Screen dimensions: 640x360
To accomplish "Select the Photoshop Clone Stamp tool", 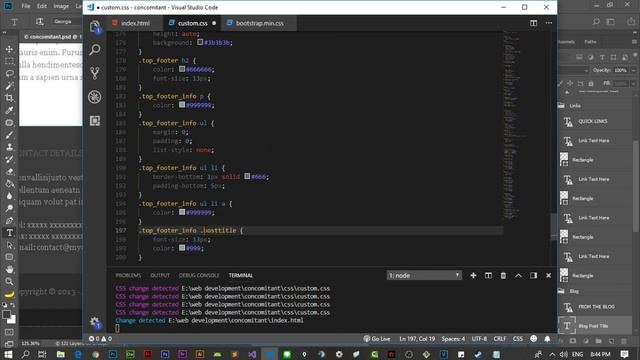I will coord(9,147).
